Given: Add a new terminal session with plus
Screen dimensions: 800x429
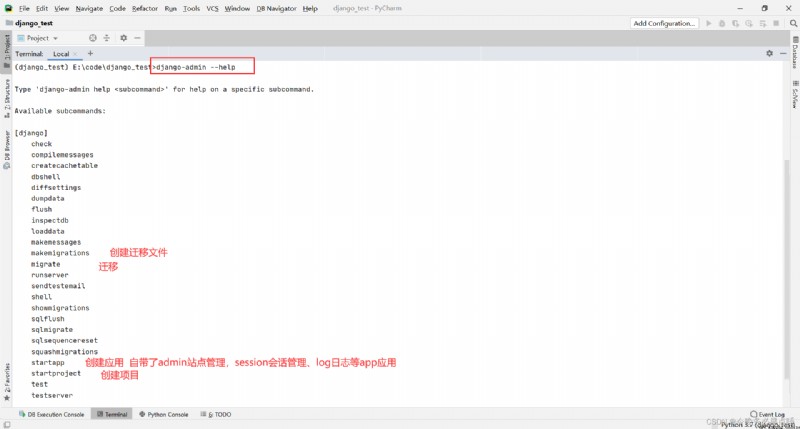Looking at the screenshot, I should click(x=90, y=53).
